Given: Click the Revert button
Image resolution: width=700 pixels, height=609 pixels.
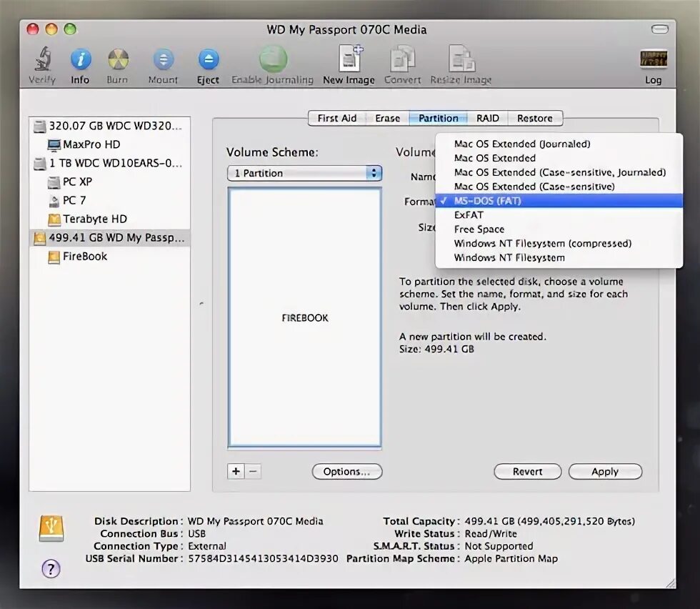Looking at the screenshot, I should [x=528, y=472].
